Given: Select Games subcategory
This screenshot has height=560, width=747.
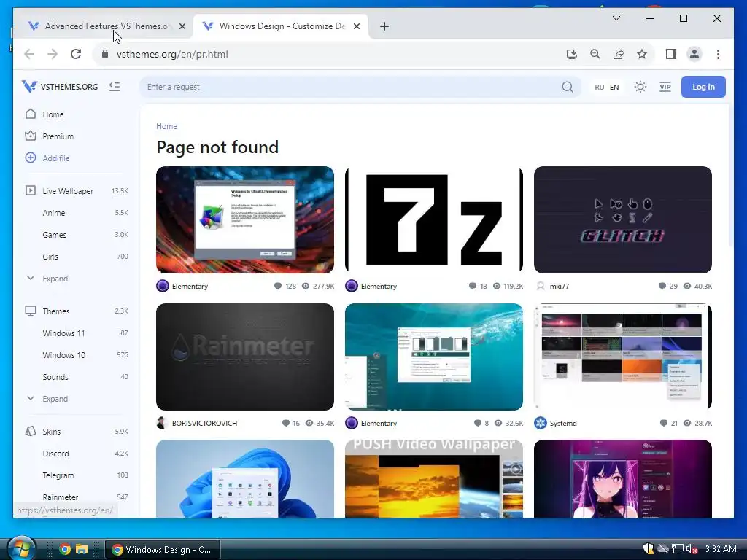Looking at the screenshot, I should pyautogui.click(x=54, y=235).
